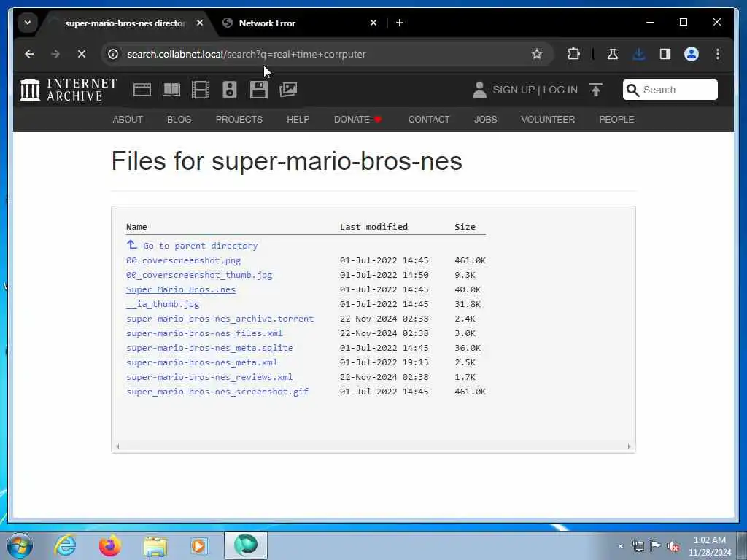This screenshot has height=560, width=747.
Task: Open the PEOPLE menu item
Action: (616, 120)
